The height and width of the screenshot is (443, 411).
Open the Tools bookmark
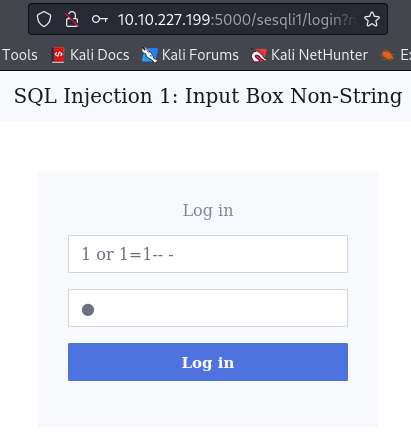(x=20, y=55)
